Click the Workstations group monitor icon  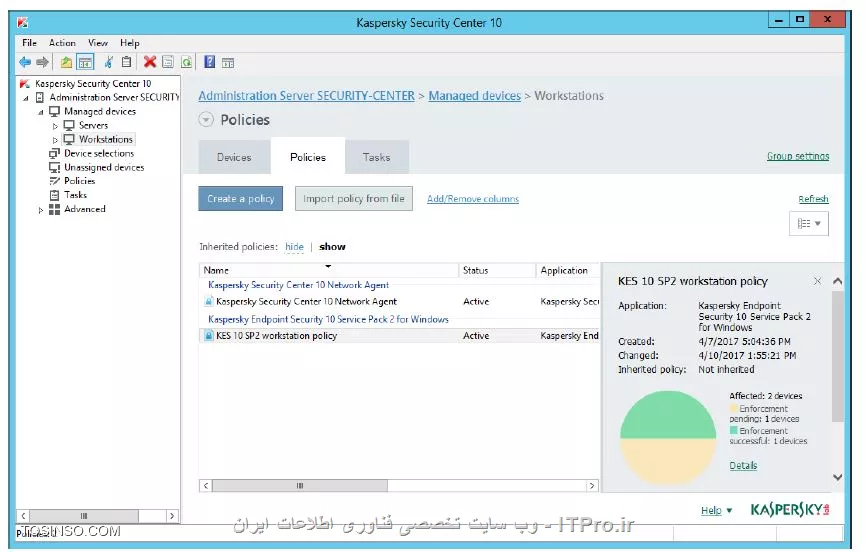[x=69, y=139]
